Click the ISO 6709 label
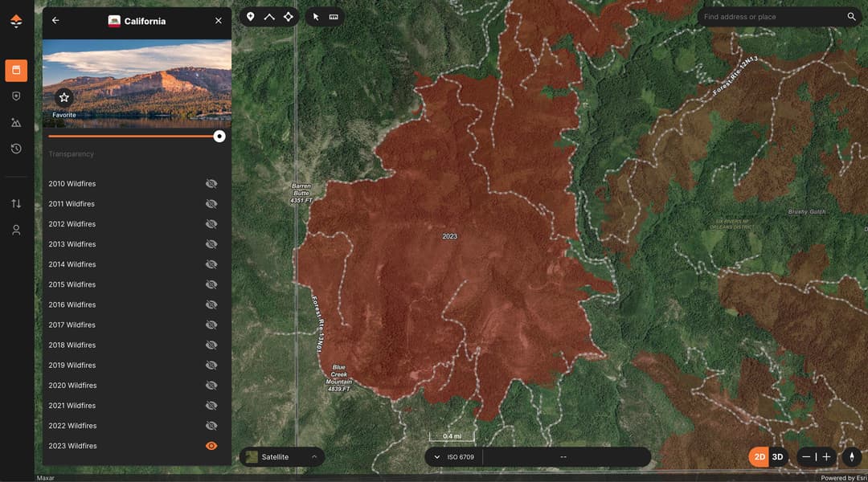This screenshot has height=482, width=868. [x=461, y=457]
